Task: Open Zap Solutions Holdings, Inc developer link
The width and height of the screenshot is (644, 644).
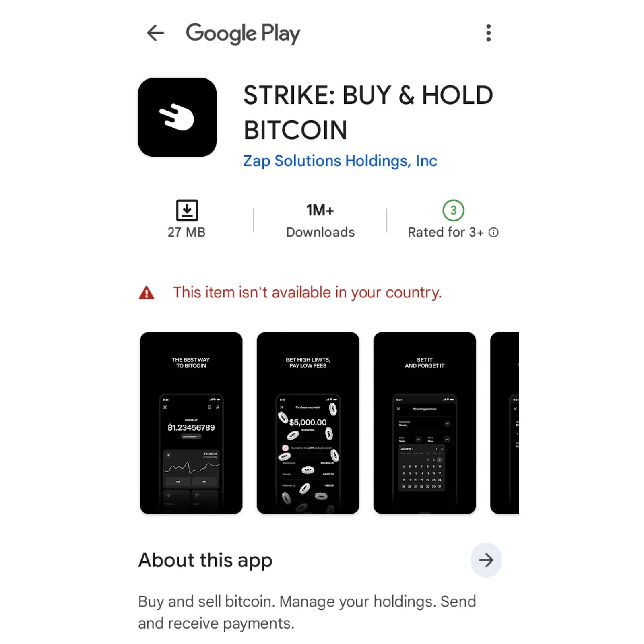Action: (340, 161)
